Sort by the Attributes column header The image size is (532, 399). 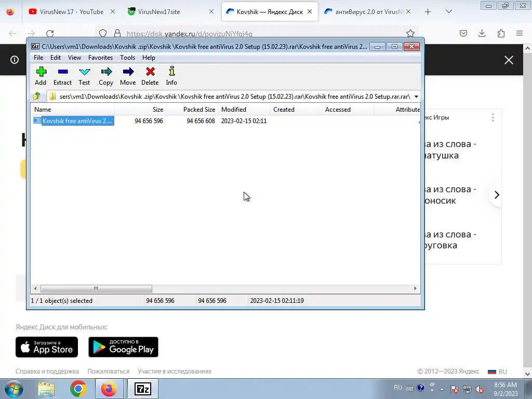[x=397, y=110]
